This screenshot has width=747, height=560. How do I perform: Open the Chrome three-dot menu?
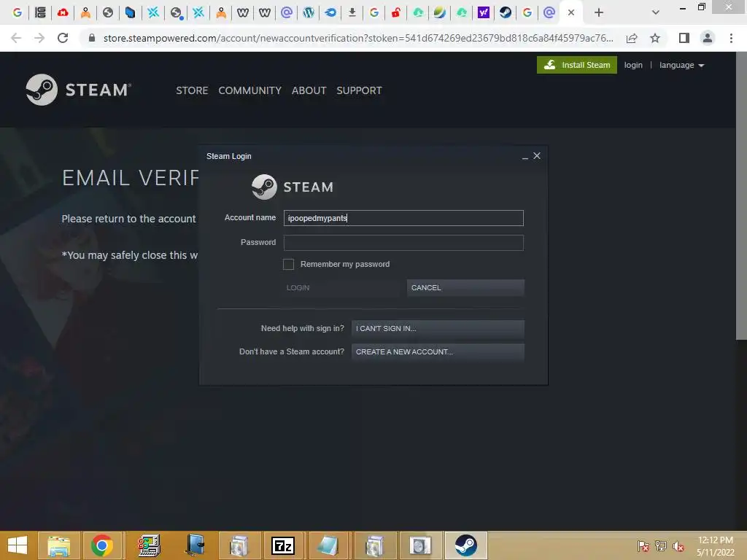[731, 38]
